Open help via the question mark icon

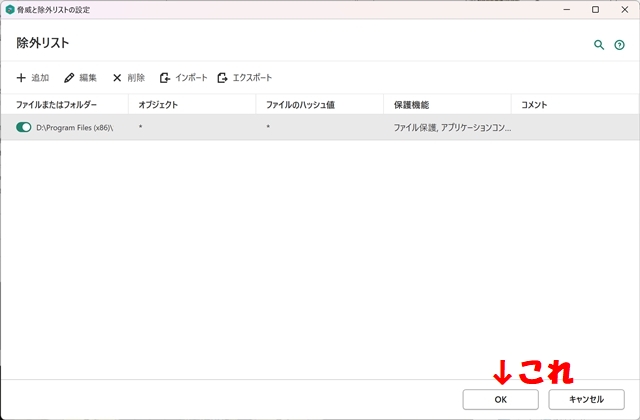pyautogui.click(x=619, y=45)
